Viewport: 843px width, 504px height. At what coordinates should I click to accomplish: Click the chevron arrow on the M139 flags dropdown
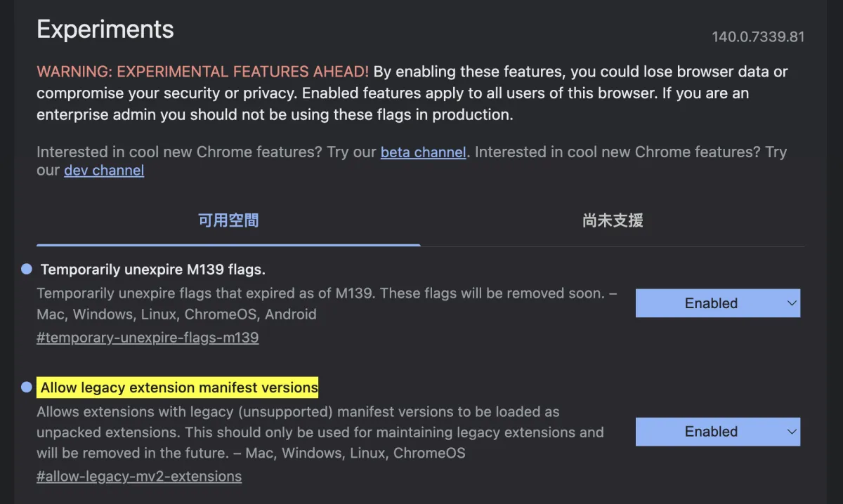pos(792,303)
